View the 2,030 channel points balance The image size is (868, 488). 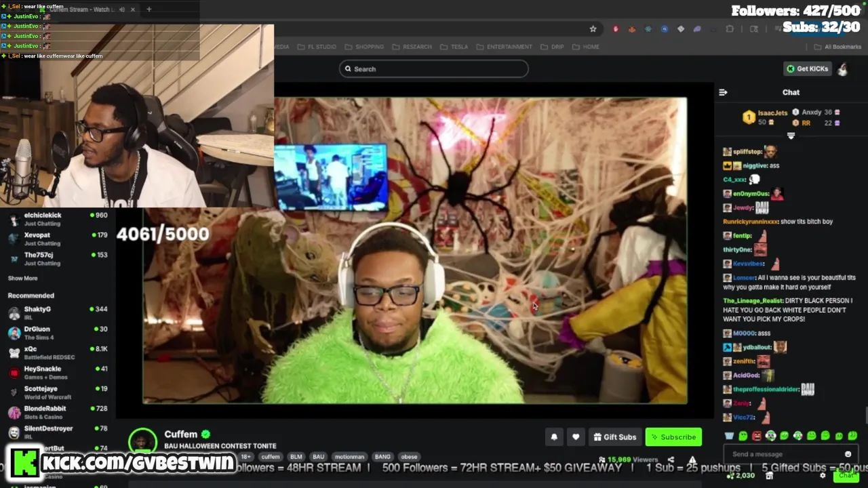[x=741, y=476]
